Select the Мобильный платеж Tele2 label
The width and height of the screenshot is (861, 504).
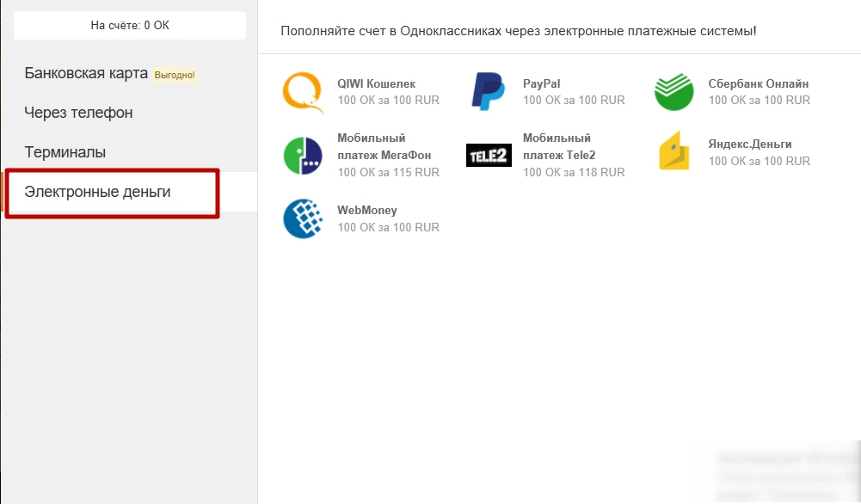coord(558,146)
